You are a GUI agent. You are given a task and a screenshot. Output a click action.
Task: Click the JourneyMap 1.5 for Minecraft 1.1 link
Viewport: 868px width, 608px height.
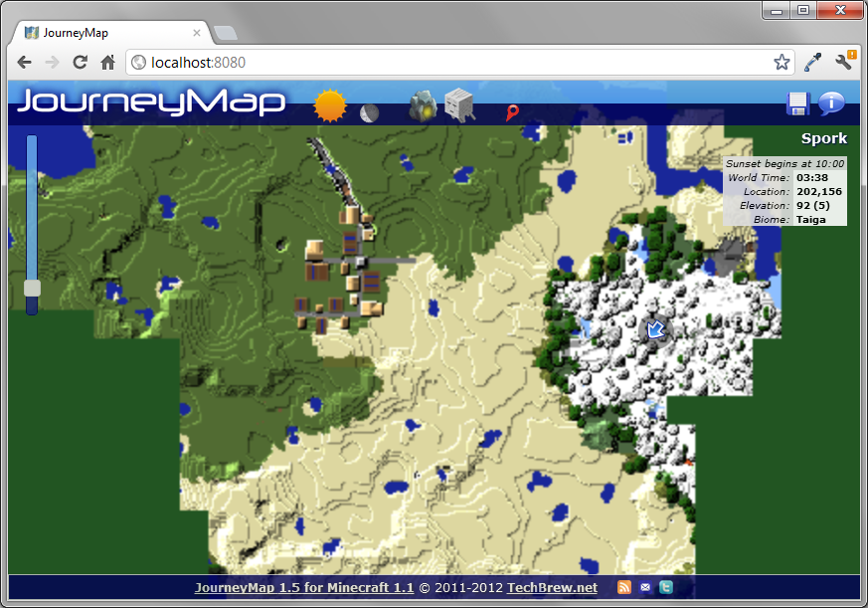coord(305,587)
